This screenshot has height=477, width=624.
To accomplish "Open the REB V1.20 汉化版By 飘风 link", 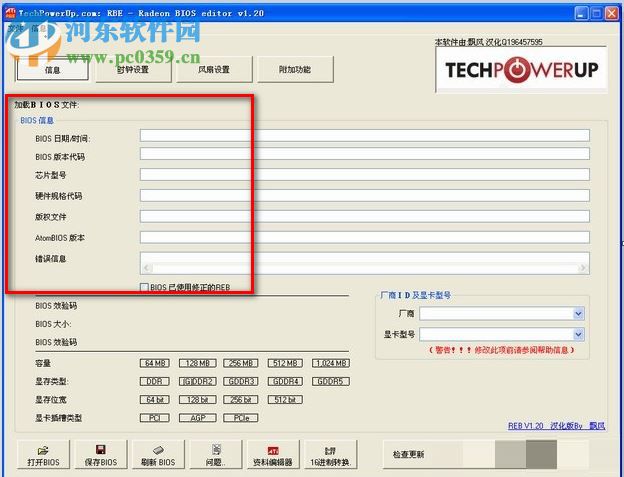I will click(556, 426).
